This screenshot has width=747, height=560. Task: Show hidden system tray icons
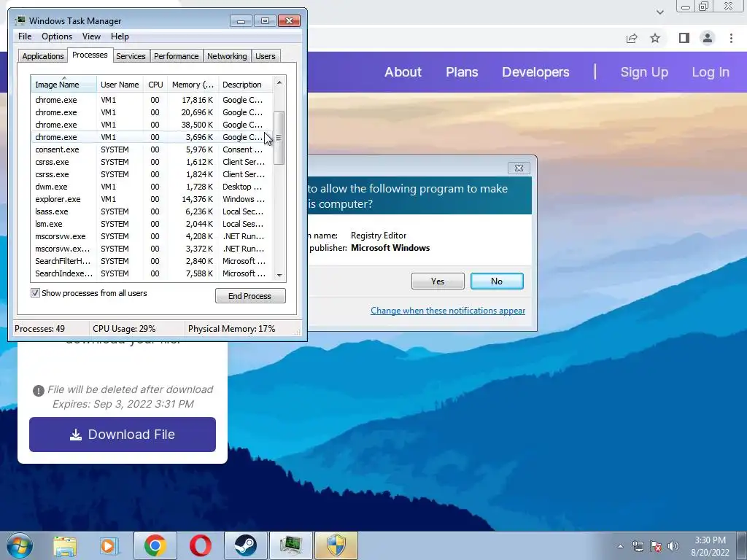tap(620, 546)
